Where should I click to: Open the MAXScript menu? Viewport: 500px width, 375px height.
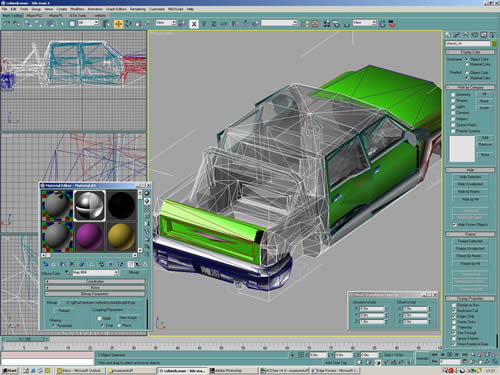coord(175,9)
